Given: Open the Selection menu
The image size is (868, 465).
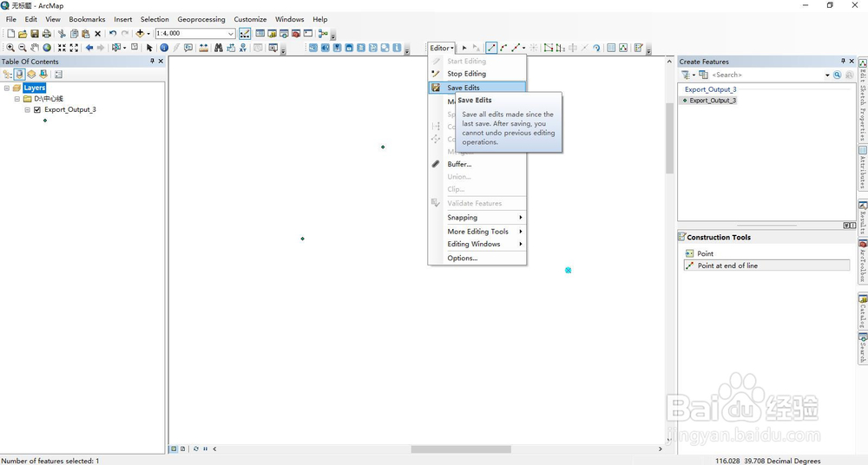Looking at the screenshot, I should (155, 19).
